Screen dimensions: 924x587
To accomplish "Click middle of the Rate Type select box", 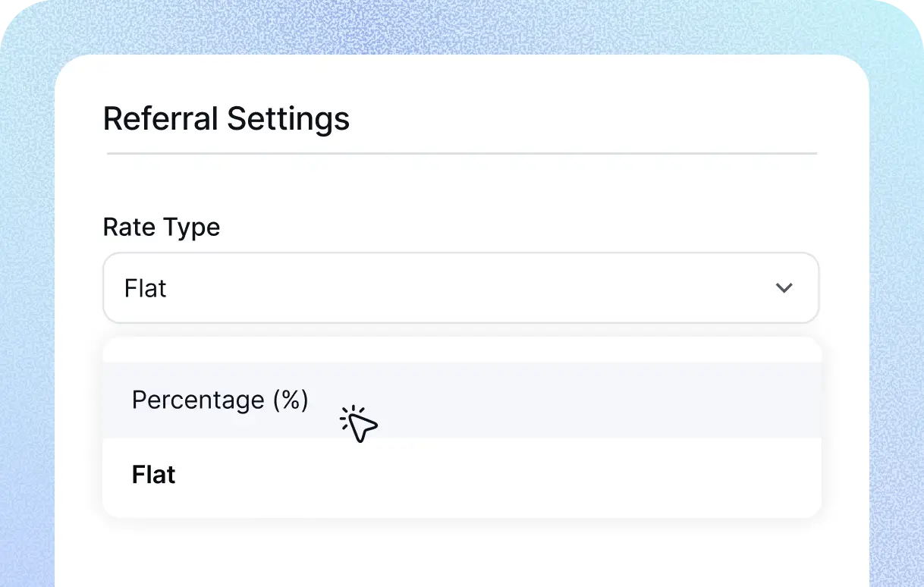I will [460, 288].
